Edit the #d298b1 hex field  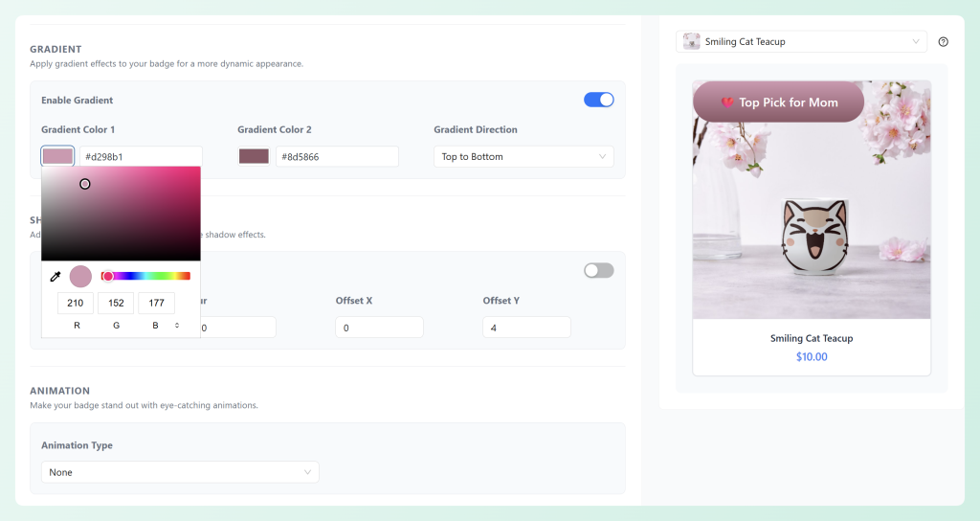142,156
